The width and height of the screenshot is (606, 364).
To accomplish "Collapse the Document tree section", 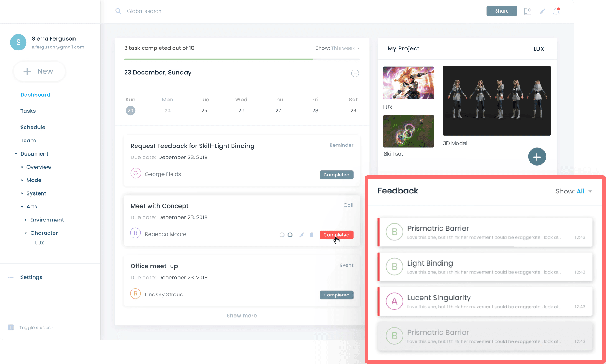I will pyautogui.click(x=16, y=154).
